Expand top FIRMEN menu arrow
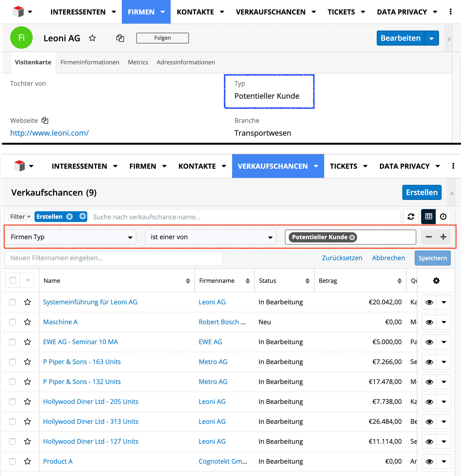461x476 pixels. tap(163, 12)
